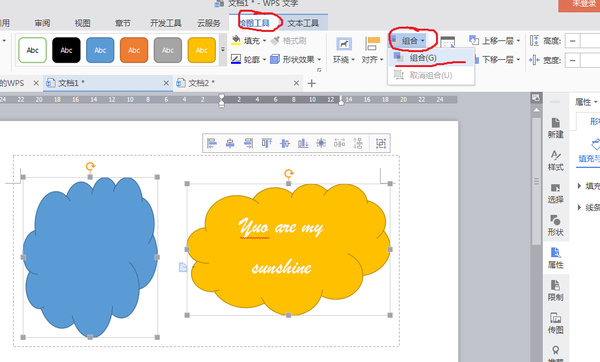
Task: Click the selection pane icon beside 组合
Action: pos(448,41)
